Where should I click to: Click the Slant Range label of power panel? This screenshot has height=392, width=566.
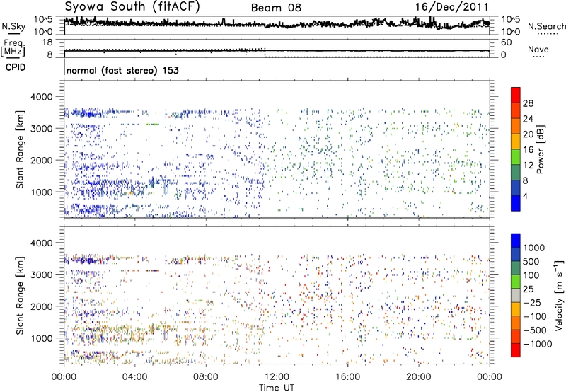[20, 149]
